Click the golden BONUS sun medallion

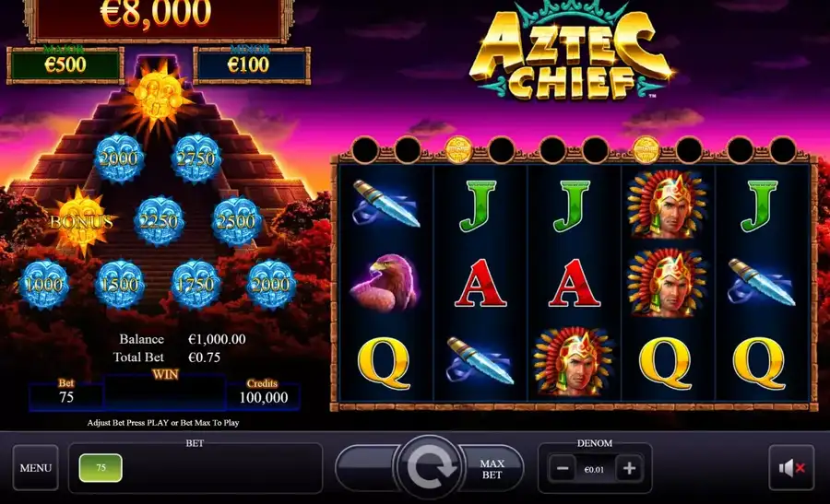81,221
